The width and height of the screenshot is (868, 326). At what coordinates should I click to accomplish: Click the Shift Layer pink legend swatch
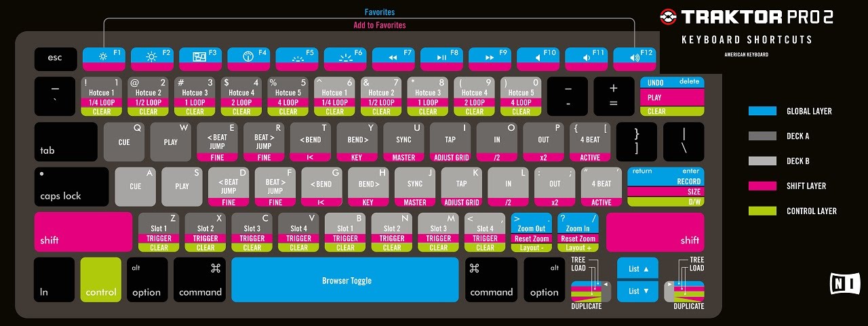coord(762,186)
